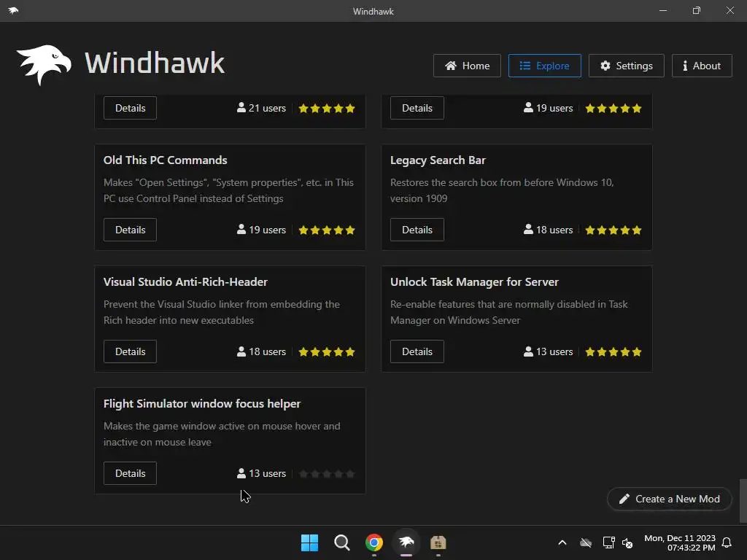Click the star rating of Legacy Search Bar
The image size is (747, 560).
point(614,230)
